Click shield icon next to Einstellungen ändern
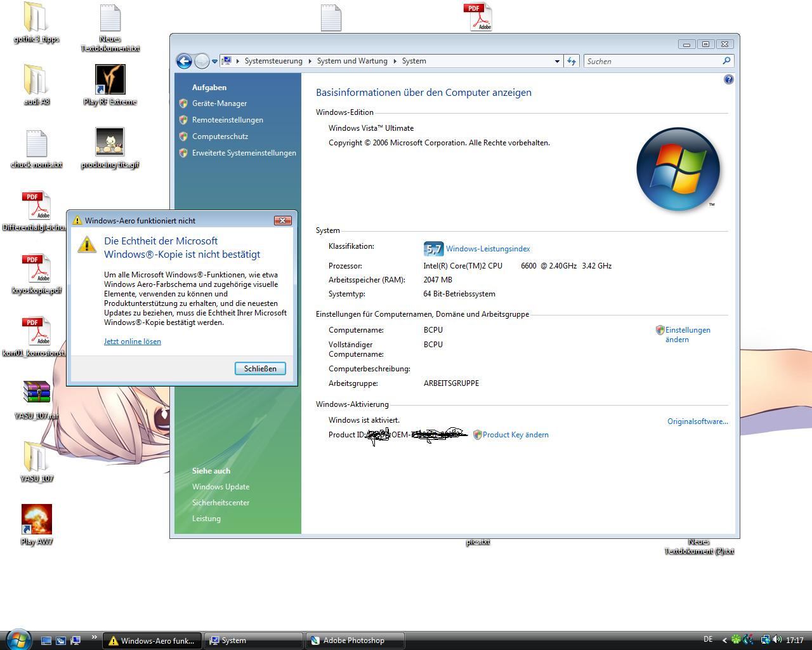The height and width of the screenshot is (650, 812). coord(660,330)
